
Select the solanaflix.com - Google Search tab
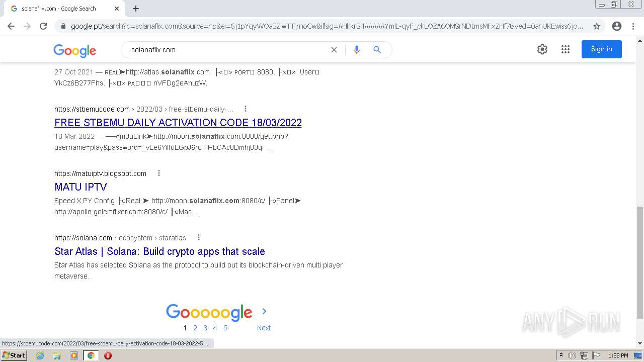[x=63, y=9]
